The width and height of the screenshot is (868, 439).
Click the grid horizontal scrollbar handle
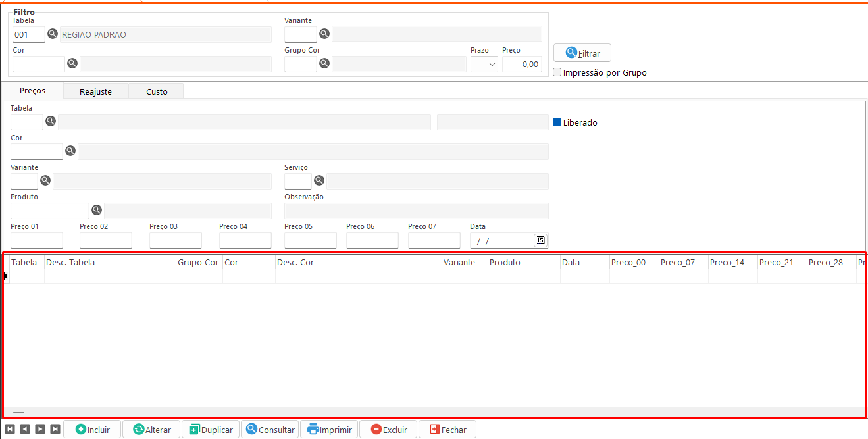click(18, 413)
